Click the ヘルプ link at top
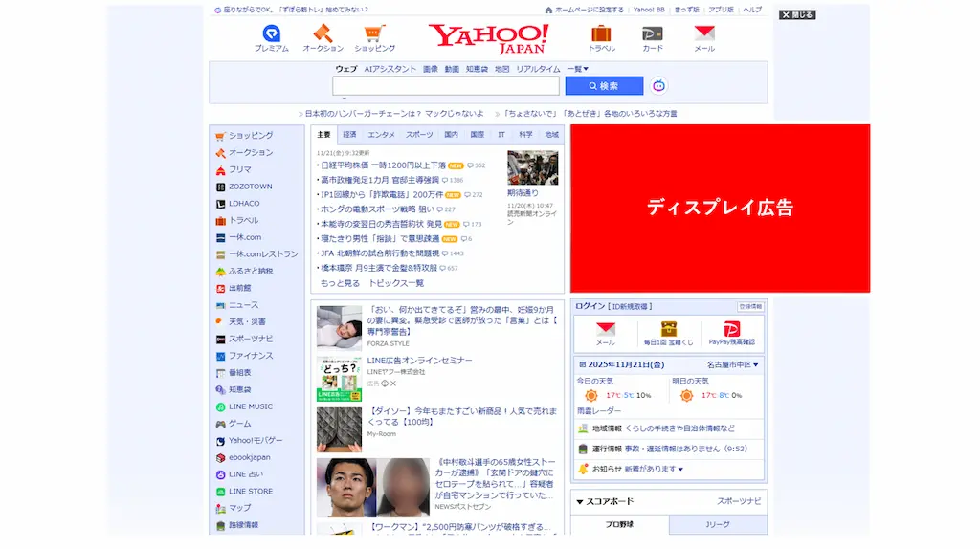The image size is (980, 549). click(752, 10)
